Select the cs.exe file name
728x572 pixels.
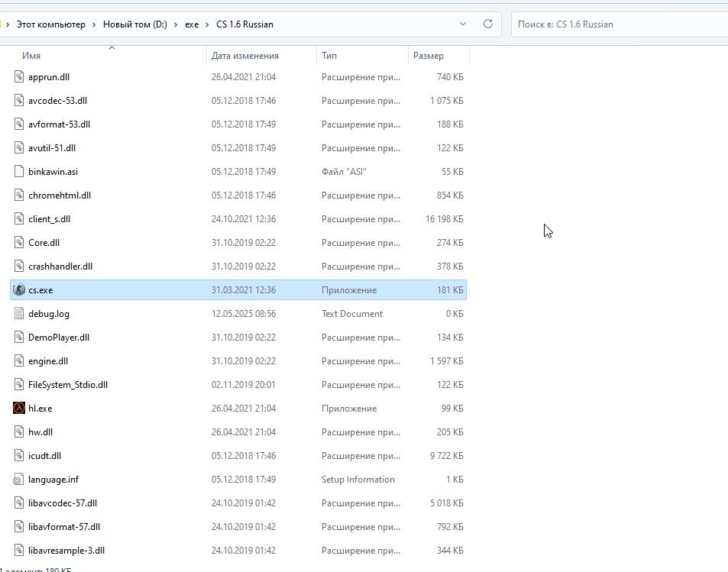coord(40,290)
